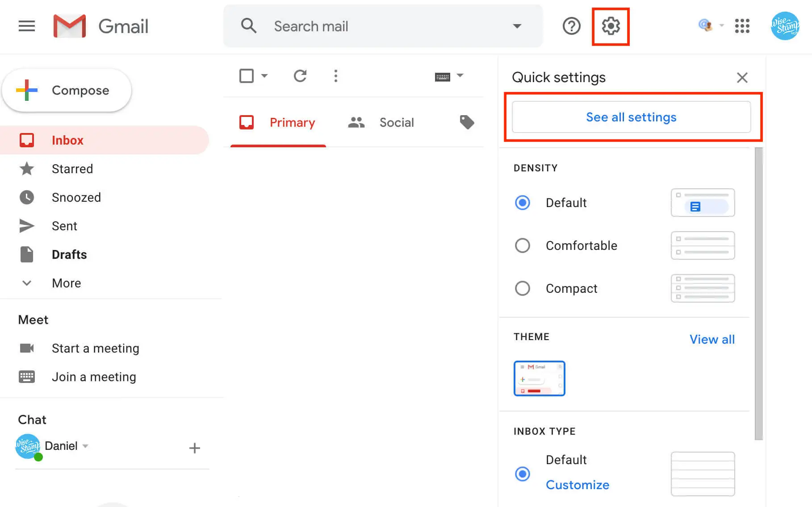The width and height of the screenshot is (812, 507).
Task: Open the Google apps grid
Action: click(742, 26)
